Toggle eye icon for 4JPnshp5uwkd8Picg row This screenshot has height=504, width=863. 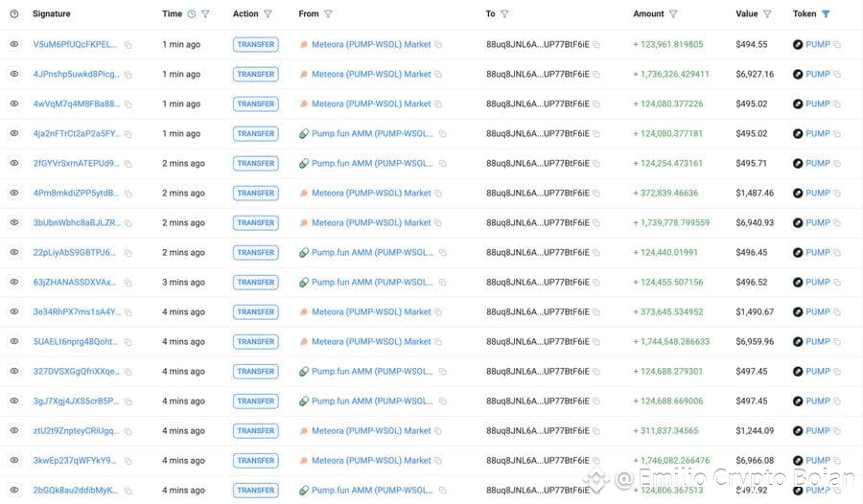pos(14,74)
